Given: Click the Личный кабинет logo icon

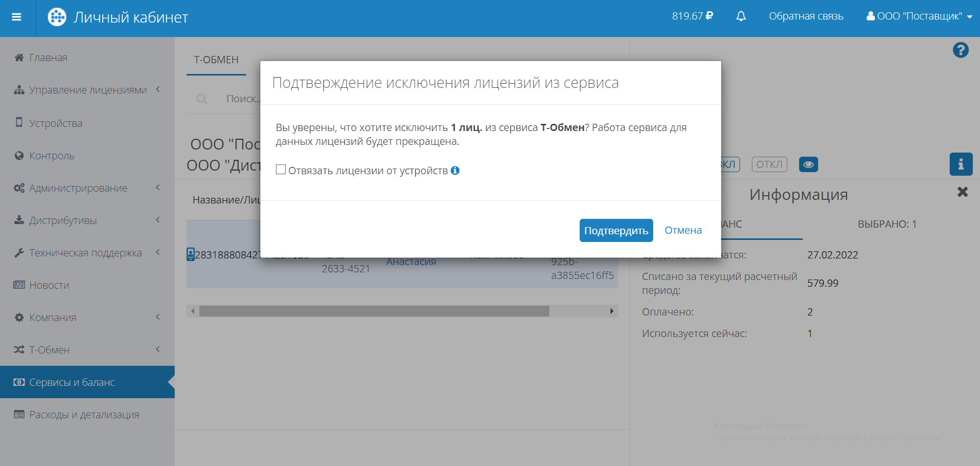Looking at the screenshot, I should (x=57, y=17).
